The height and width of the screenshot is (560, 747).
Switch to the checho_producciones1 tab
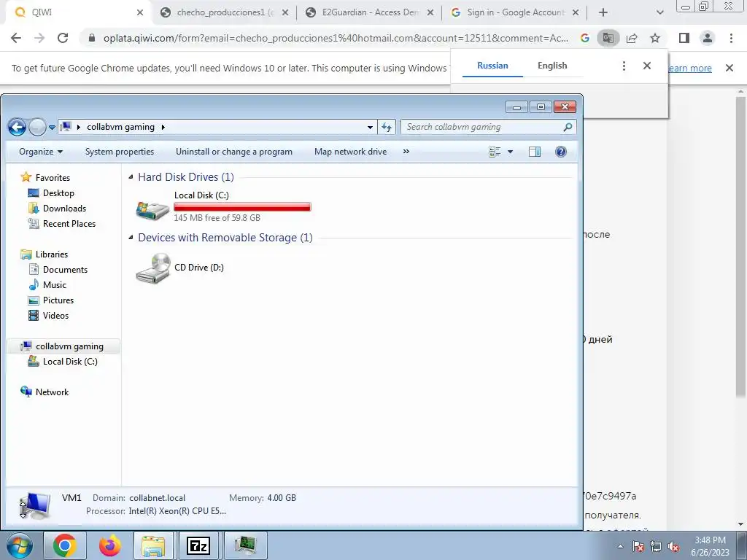(225, 12)
